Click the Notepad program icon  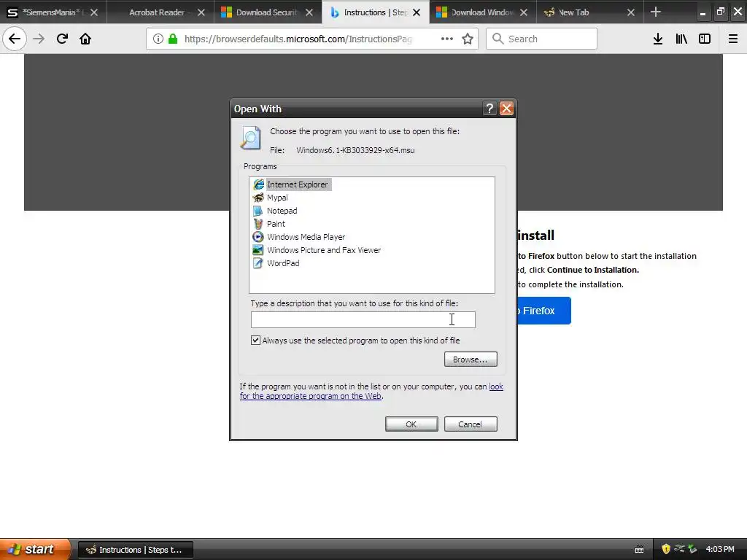258,211
